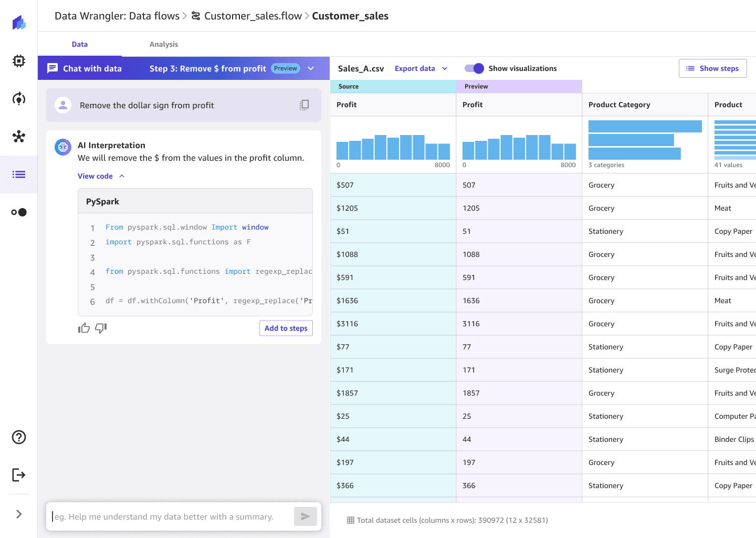This screenshot has width=756, height=538.
Task: Open the network nodes sidebar icon
Action: pyautogui.click(x=19, y=137)
